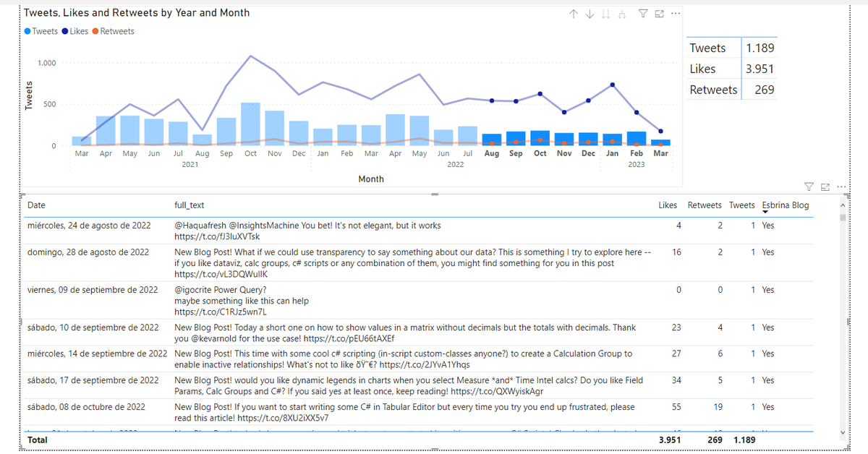Click row dated miércoles, 24 de agosto de 2022

coord(418,231)
